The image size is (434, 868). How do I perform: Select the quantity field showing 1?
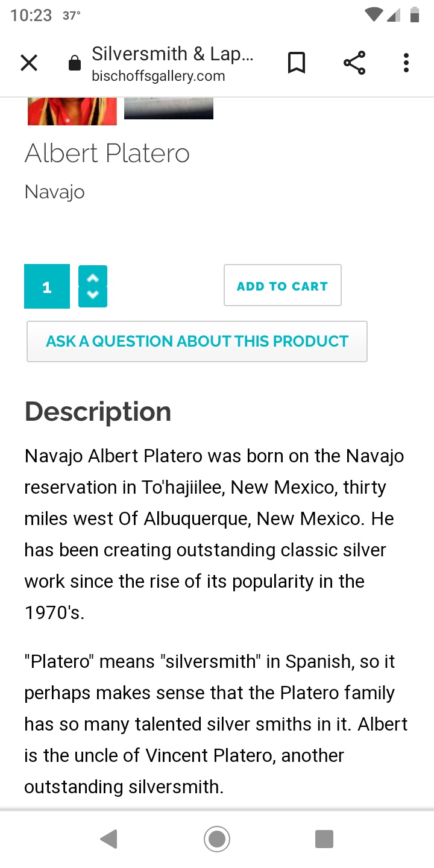(x=47, y=287)
